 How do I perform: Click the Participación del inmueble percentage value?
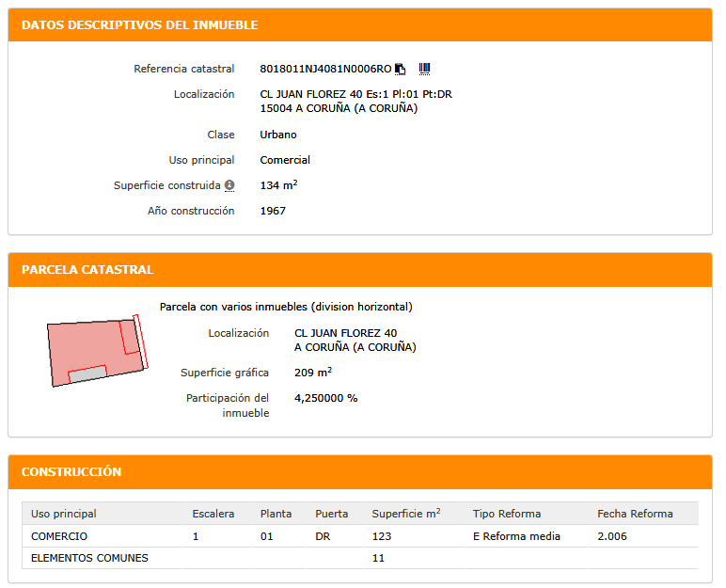tap(325, 398)
